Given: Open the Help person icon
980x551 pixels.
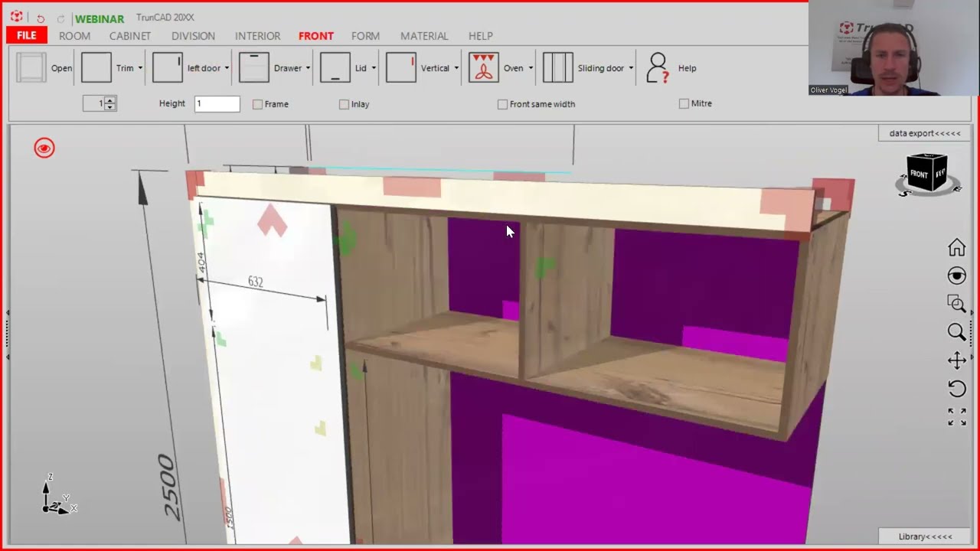Looking at the screenshot, I should click(x=658, y=67).
